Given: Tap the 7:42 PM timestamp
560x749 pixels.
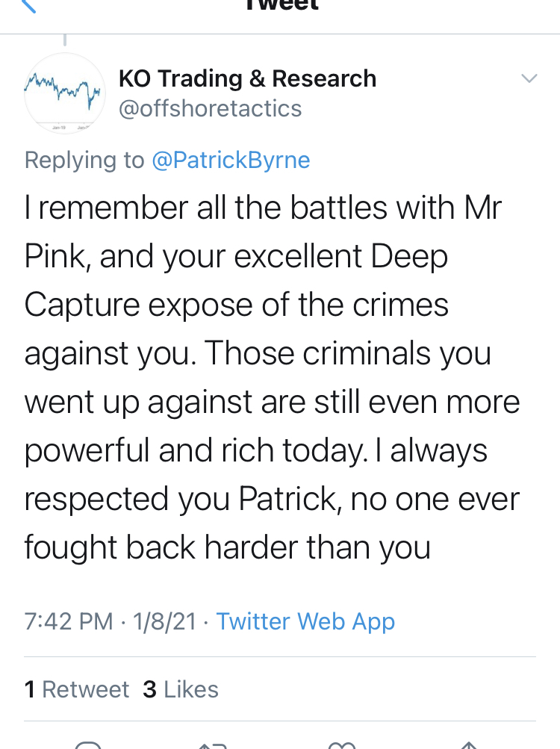Looking at the screenshot, I should [x=69, y=621].
